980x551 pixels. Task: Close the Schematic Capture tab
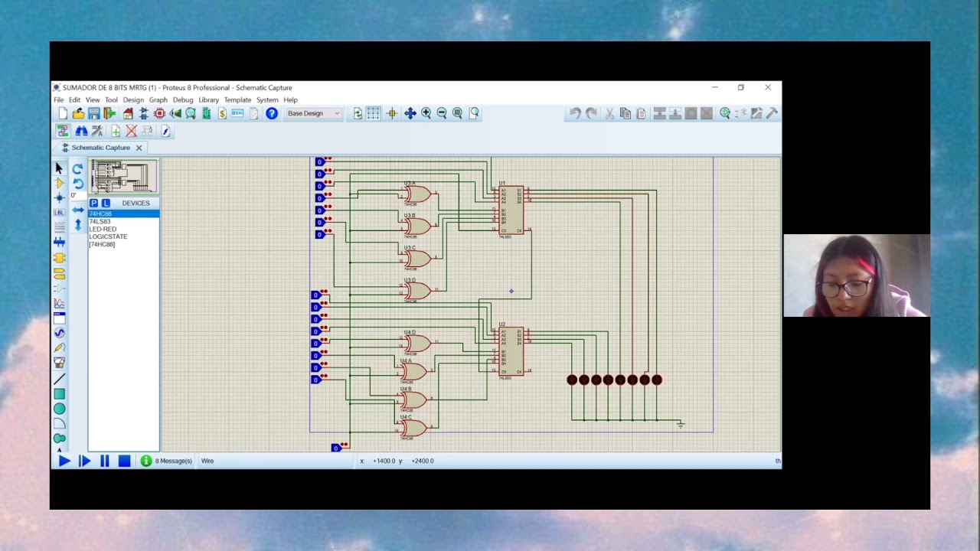(139, 148)
